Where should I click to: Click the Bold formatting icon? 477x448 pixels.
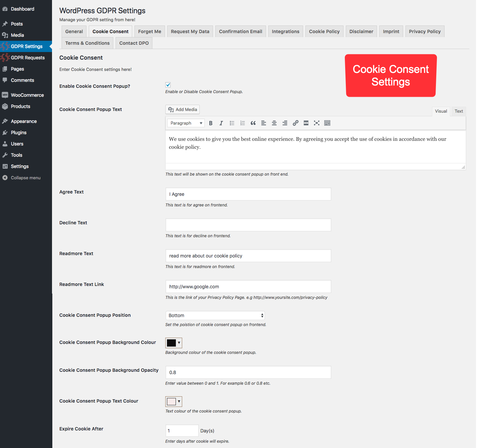(211, 123)
